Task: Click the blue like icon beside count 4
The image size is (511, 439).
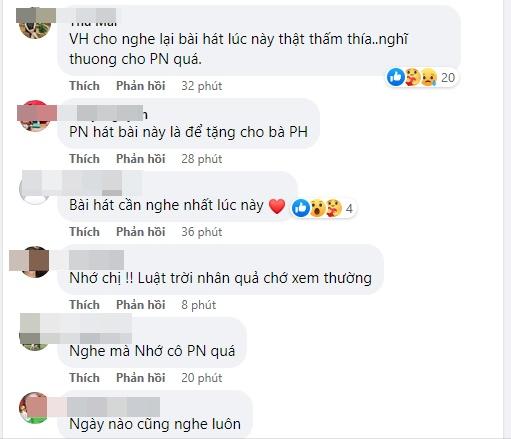Action: coord(301,208)
